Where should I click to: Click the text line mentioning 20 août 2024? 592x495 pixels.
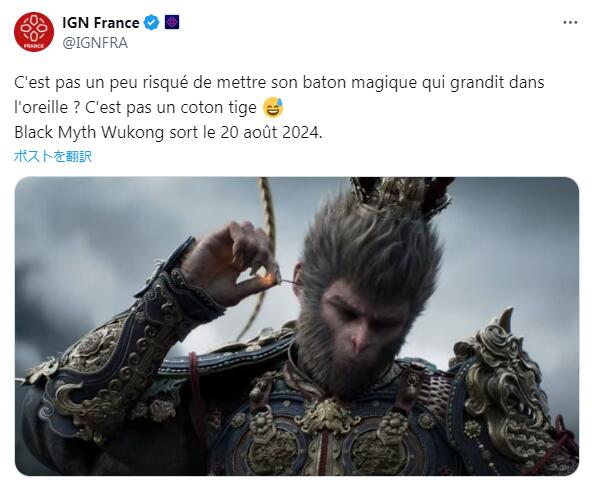point(168,133)
